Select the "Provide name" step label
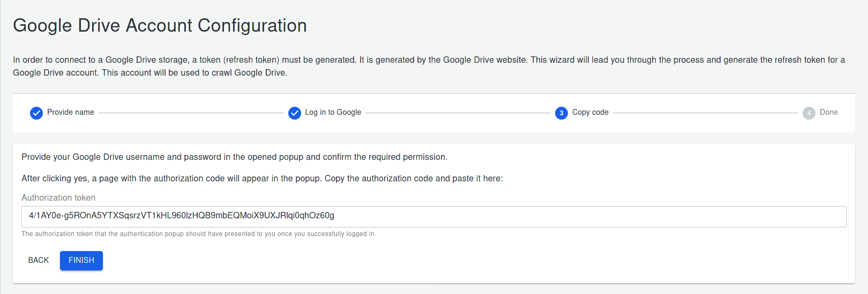The height and width of the screenshot is (294, 868). coord(71,112)
